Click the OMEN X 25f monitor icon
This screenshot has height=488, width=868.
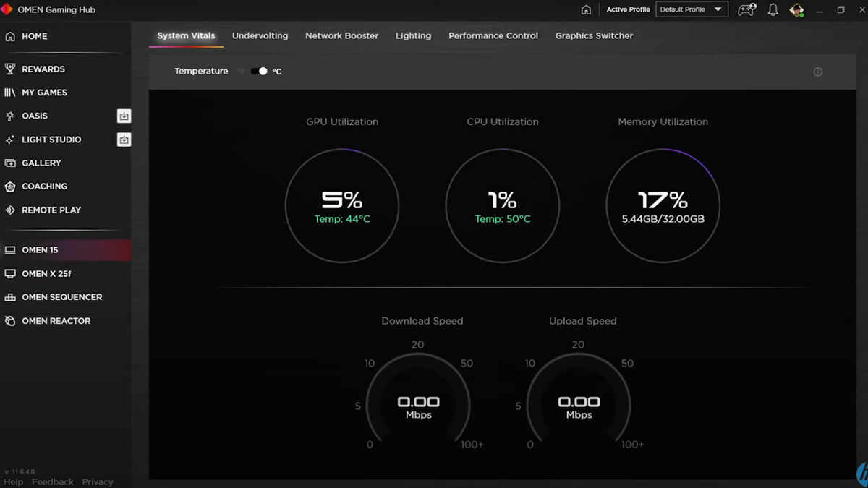(10, 274)
